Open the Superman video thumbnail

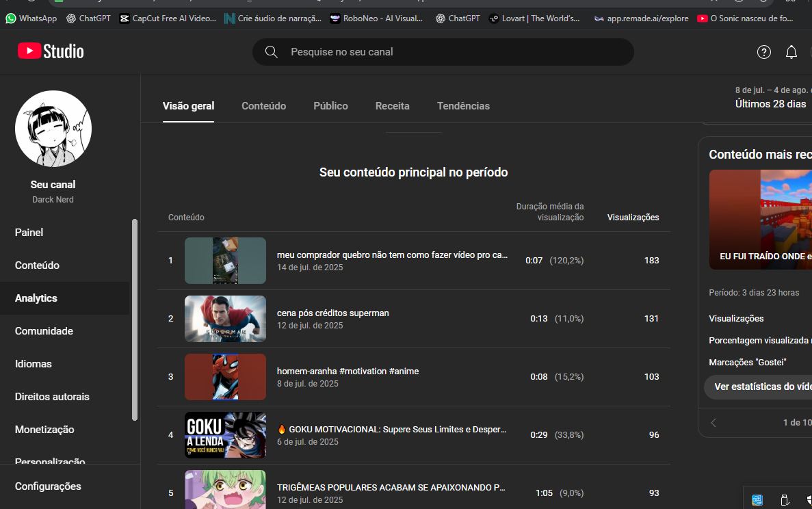click(x=225, y=318)
